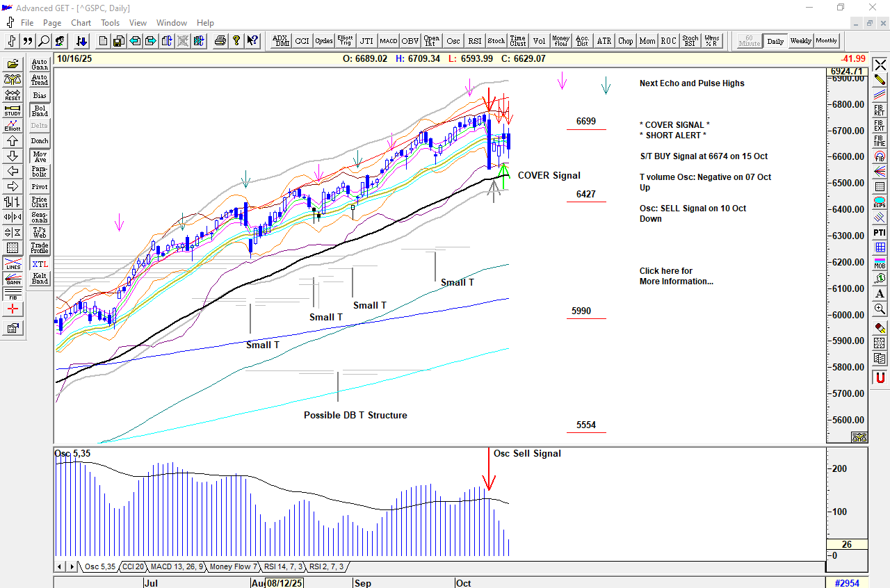Select the Elliott wave tool icon
The image size is (890, 588).
pyautogui.click(x=13, y=126)
